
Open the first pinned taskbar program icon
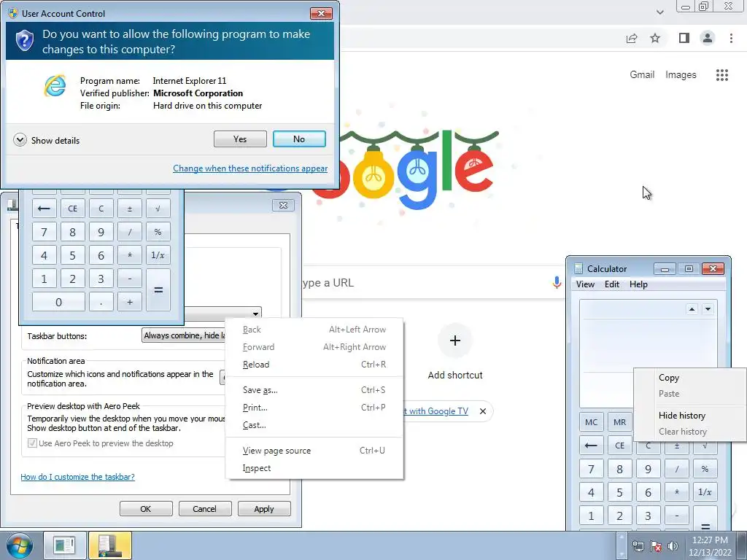click(65, 545)
